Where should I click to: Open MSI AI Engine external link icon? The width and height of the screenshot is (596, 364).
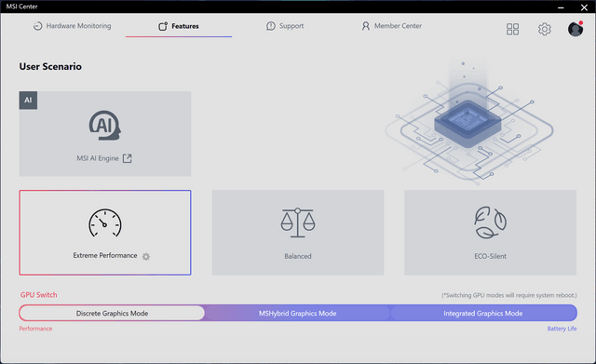(128, 158)
